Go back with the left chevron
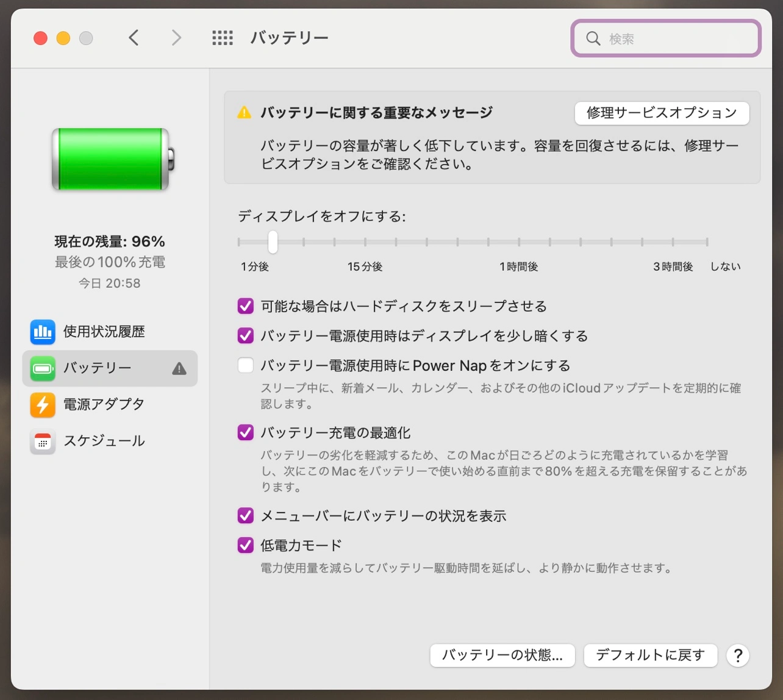Viewport: 783px width, 700px height. (134, 38)
